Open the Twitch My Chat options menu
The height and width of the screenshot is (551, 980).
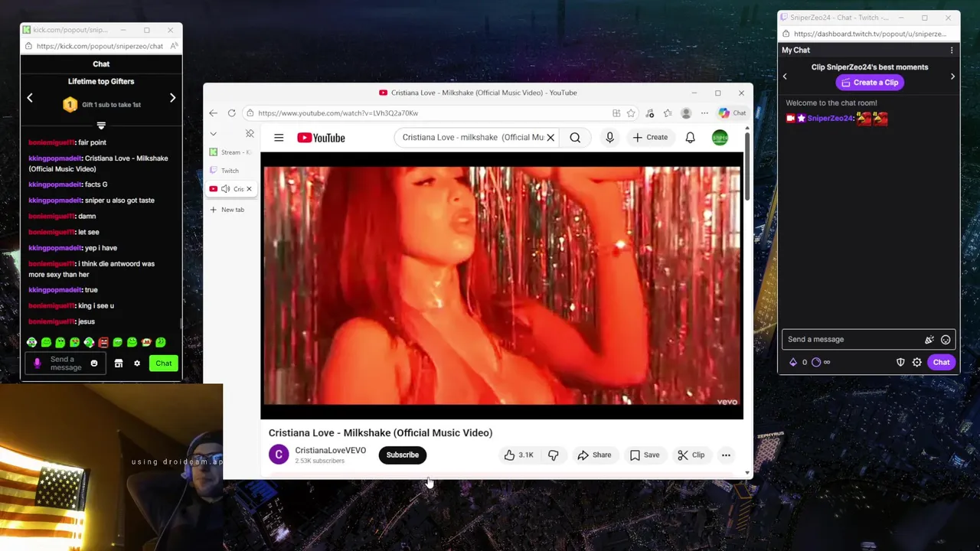[952, 51]
